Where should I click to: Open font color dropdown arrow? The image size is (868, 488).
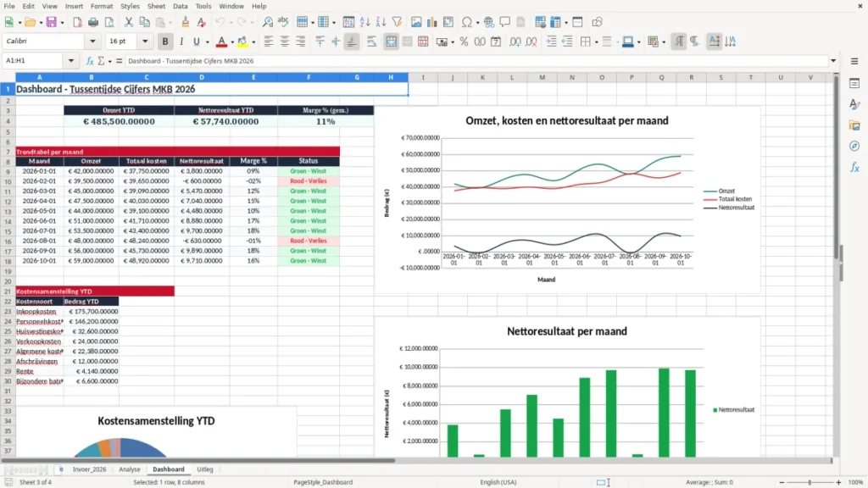(232, 42)
